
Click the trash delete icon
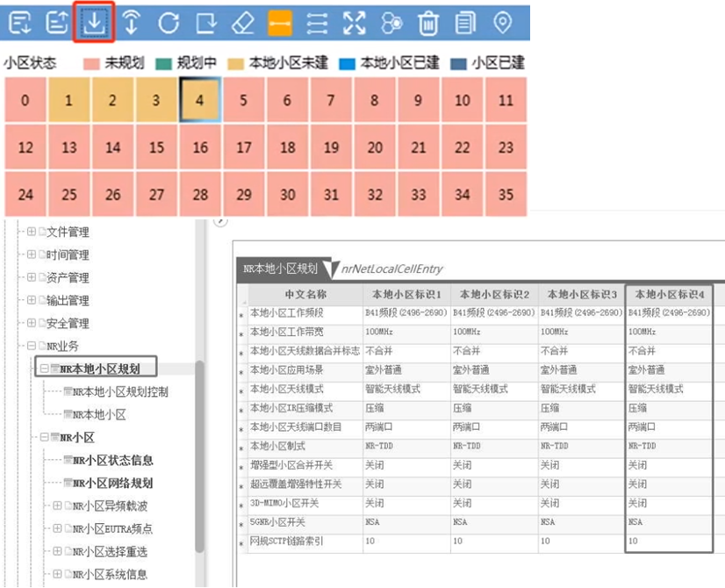coord(427,22)
